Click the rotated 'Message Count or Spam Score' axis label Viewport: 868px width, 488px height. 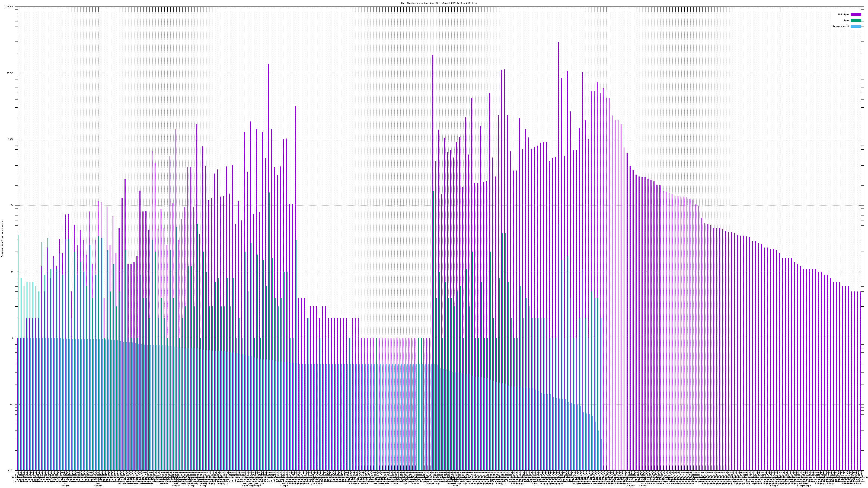pos(2,239)
